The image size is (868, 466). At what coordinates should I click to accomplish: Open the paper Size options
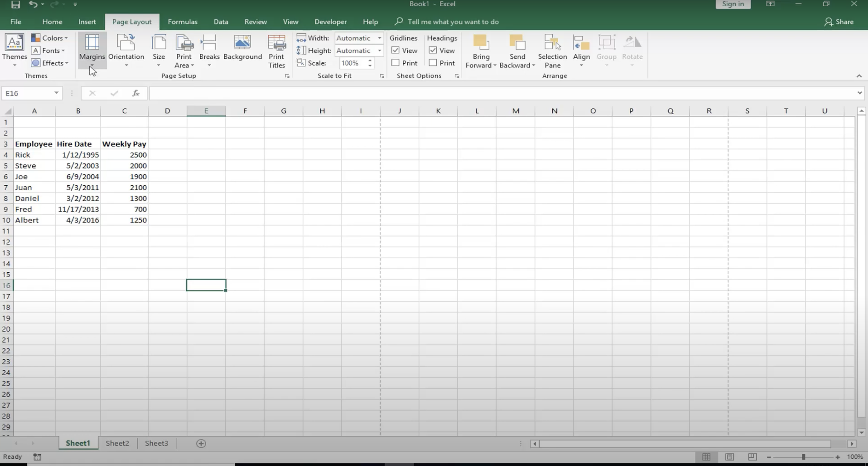(159, 51)
